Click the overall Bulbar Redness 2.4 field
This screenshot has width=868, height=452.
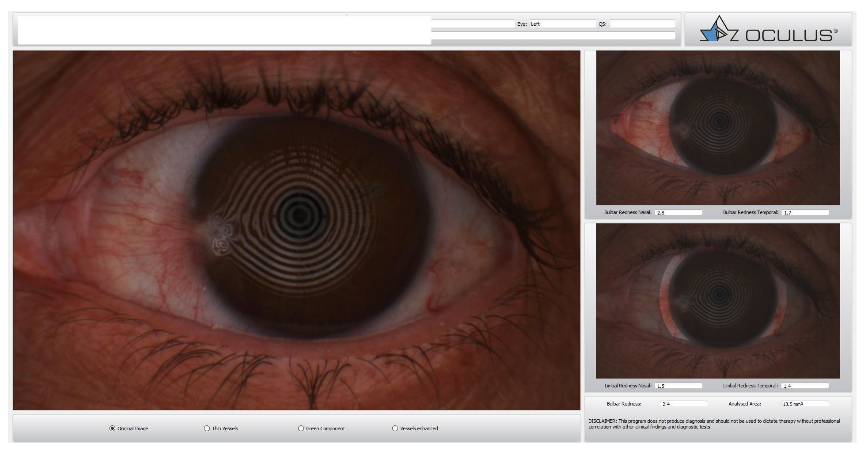point(683,404)
